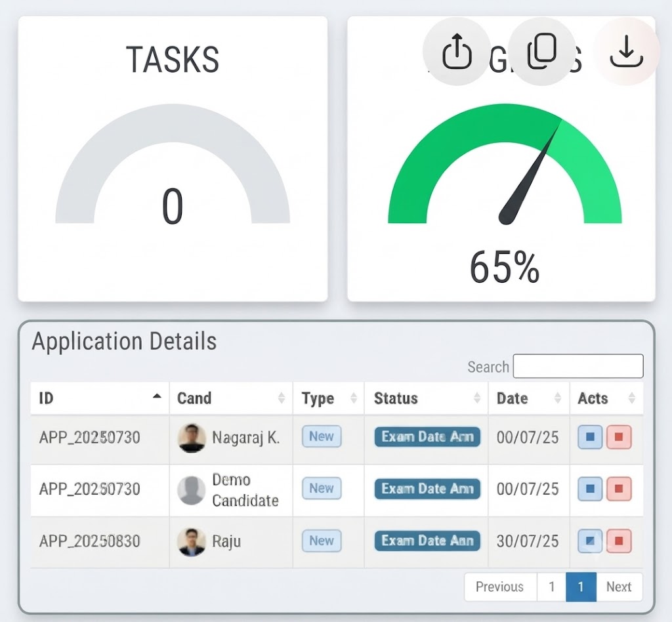
Task: Click the Exam Date Ann status for Demo Candidate
Action: click(x=427, y=489)
